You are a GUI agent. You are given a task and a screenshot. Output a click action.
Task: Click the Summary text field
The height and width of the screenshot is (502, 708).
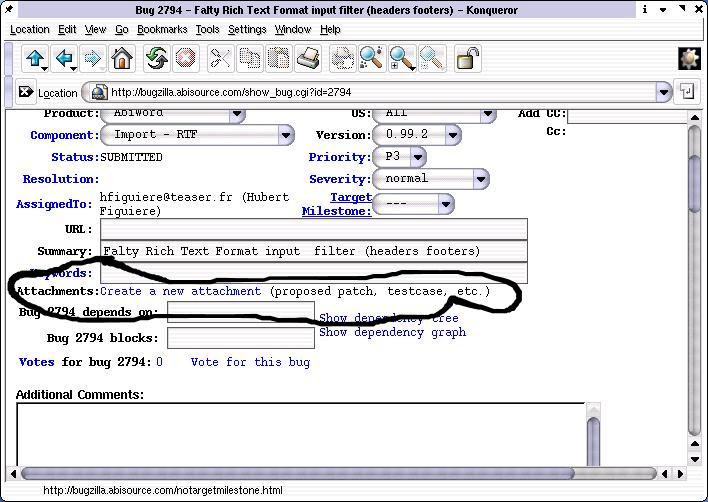(313, 251)
